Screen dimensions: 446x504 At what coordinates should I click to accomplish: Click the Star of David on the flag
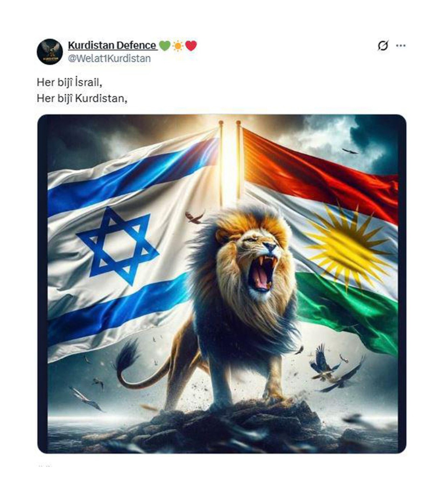[x=118, y=246]
